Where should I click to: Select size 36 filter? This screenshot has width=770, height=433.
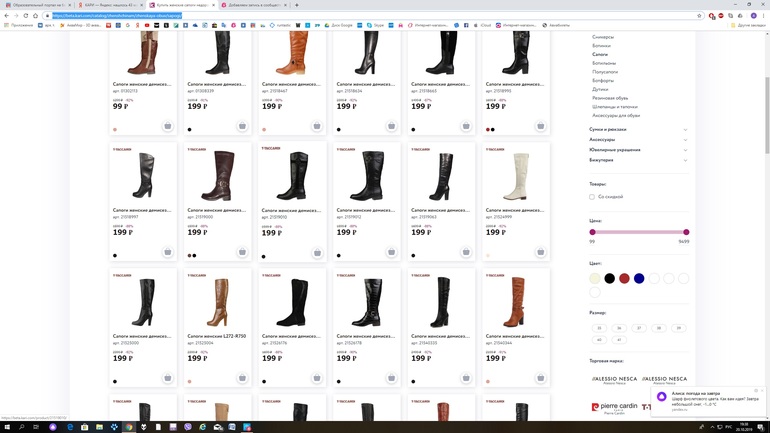click(619, 328)
